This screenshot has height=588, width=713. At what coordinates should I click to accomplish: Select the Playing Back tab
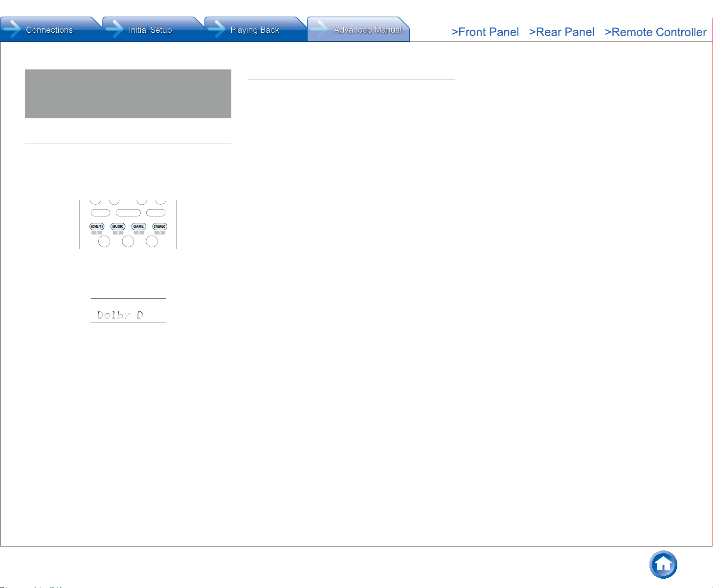(255, 29)
